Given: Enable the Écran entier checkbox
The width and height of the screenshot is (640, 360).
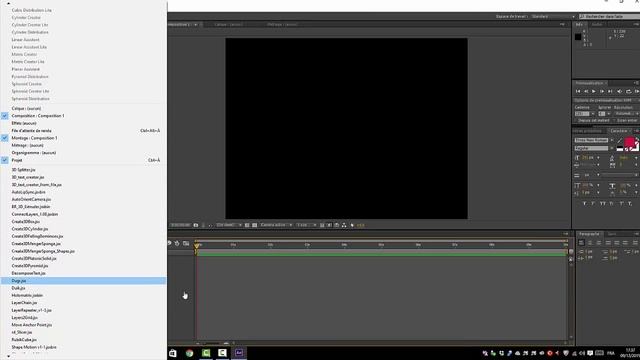Looking at the screenshot, I should 614,121.
